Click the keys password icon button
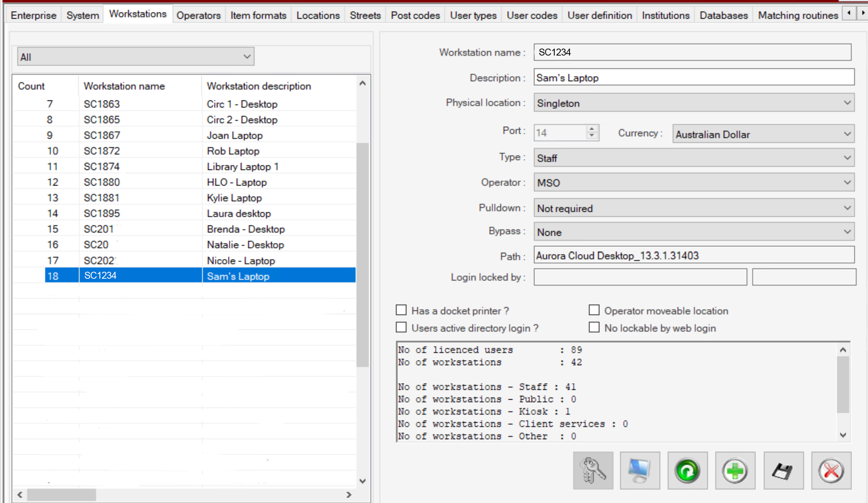 point(593,470)
